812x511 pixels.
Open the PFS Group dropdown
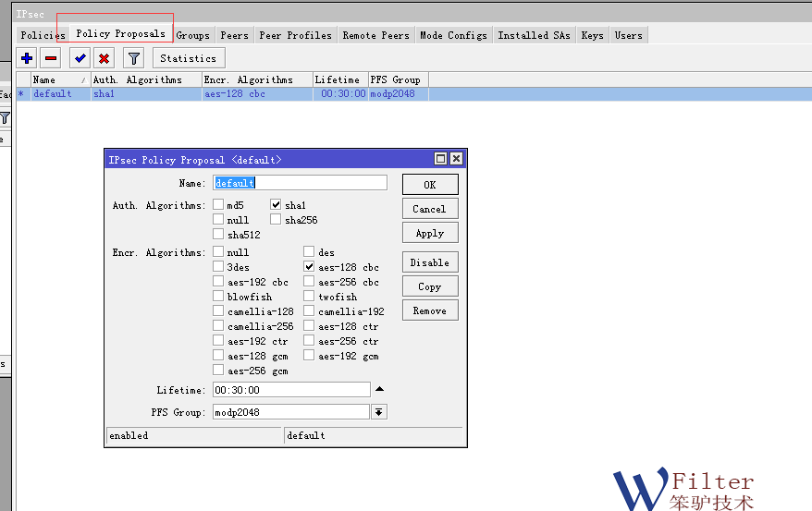[x=378, y=412]
